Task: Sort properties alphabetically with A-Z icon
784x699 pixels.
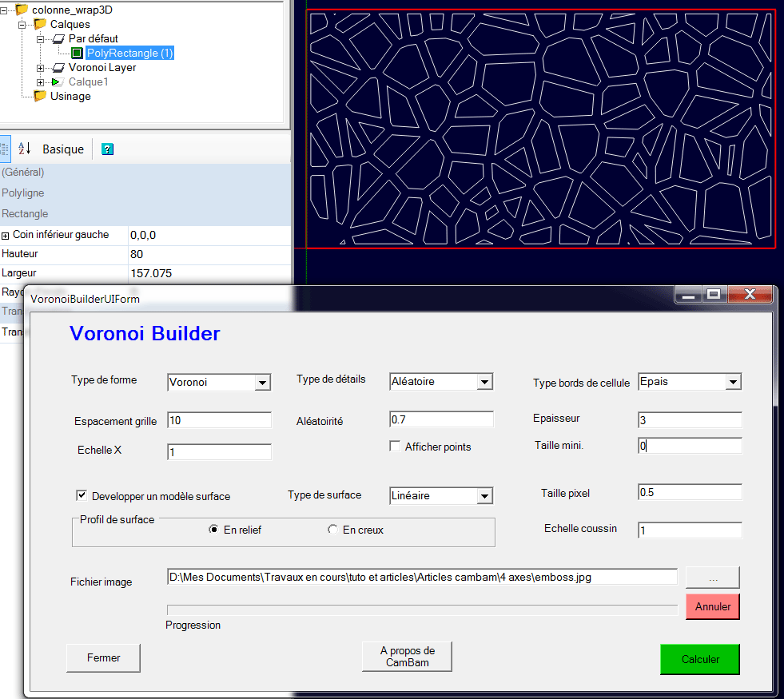Action: click(25, 149)
